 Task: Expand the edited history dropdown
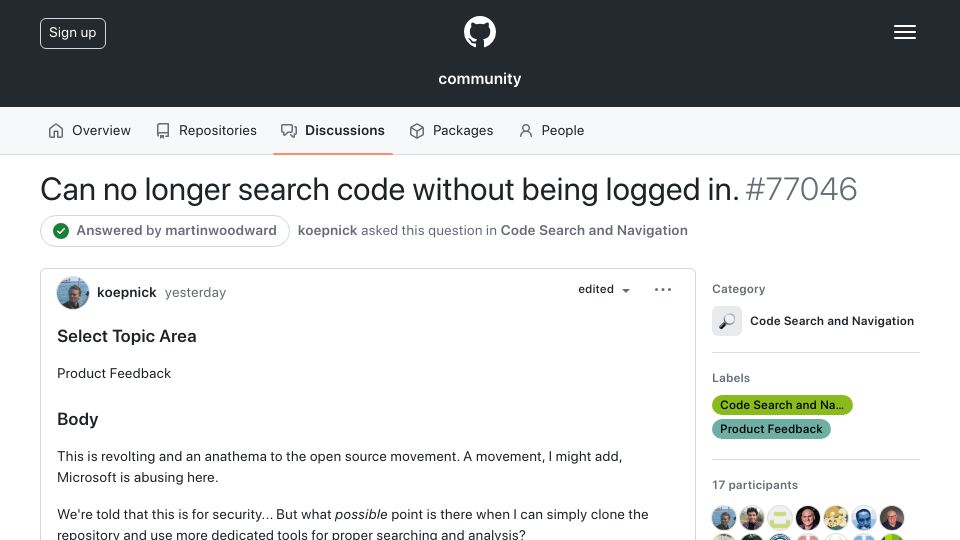604,290
